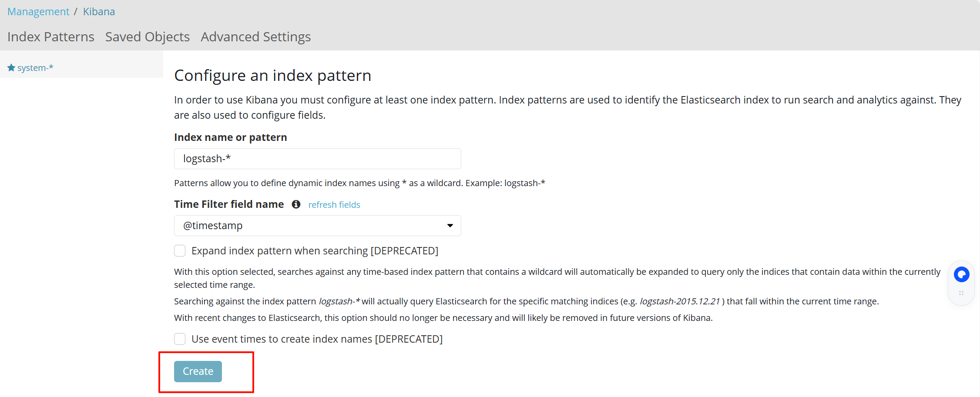Click the Use event times label text
This screenshot has width=980, height=397.
click(x=317, y=339)
